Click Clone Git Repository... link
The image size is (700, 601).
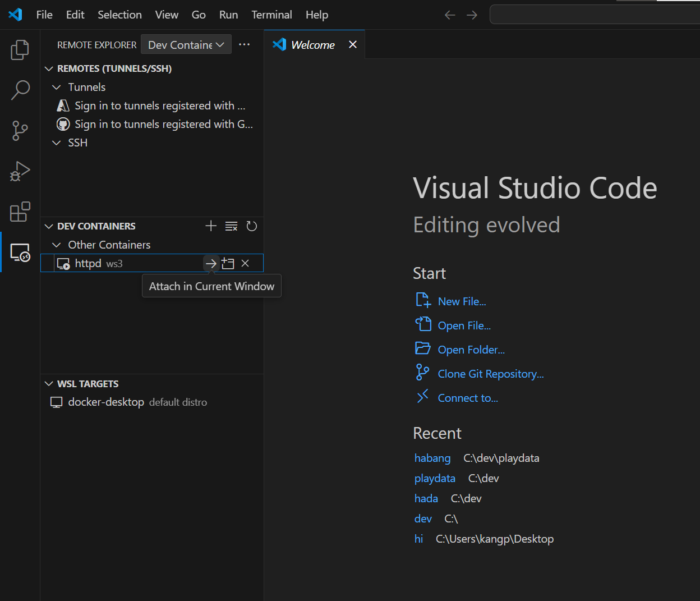[491, 374]
